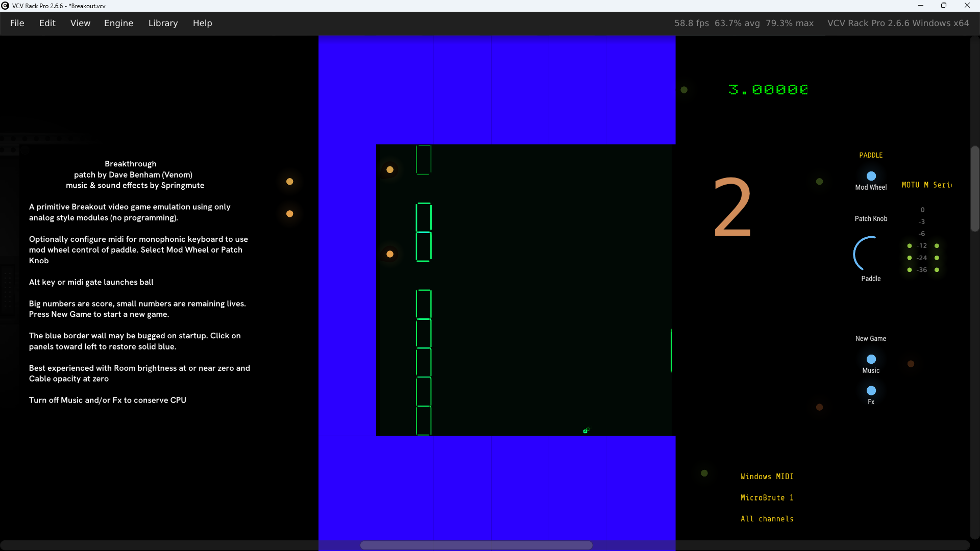The image size is (980, 551).
Task: Open the Windows MIDI driver dropdown
Action: [x=767, y=477]
